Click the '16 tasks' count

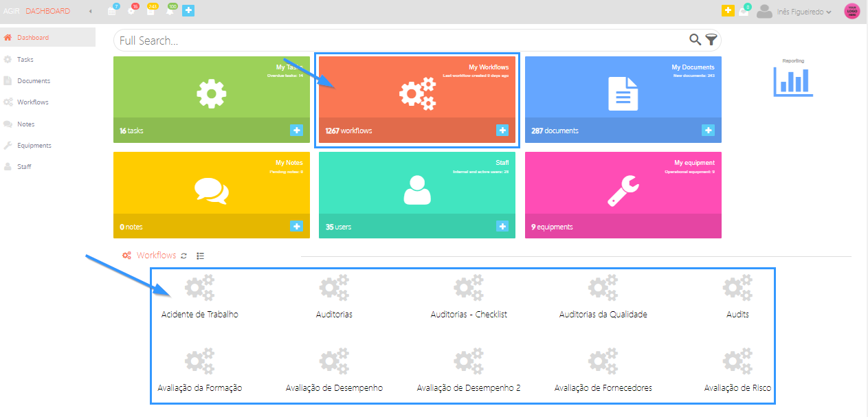click(131, 131)
